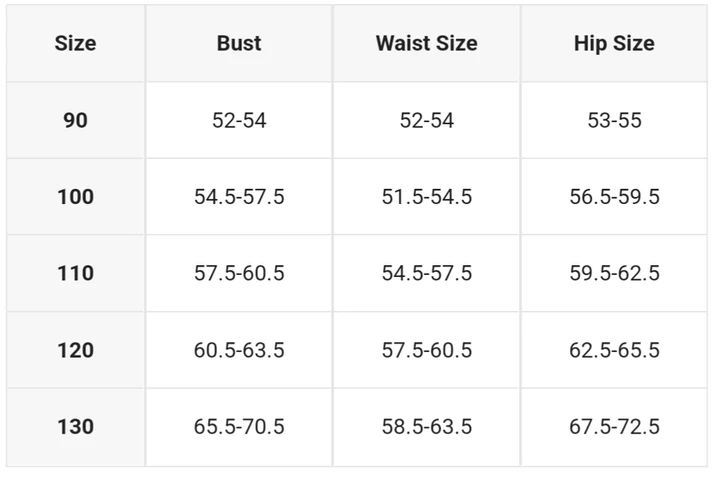
Task: Click bust value 57.5-60.5 for size 110
Action: click(x=239, y=273)
